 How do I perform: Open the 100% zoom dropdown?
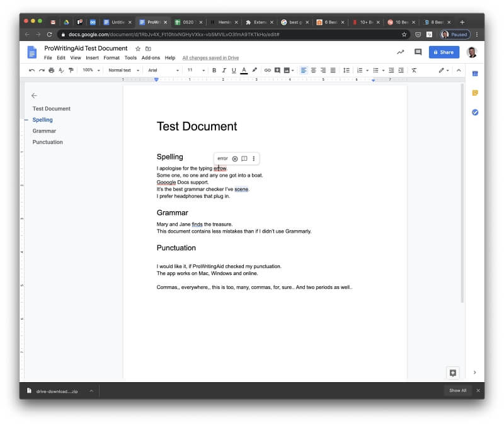click(x=91, y=70)
